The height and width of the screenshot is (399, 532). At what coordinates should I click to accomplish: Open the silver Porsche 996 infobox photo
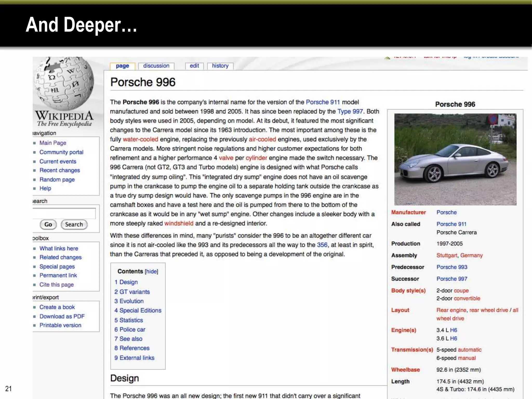455,159
